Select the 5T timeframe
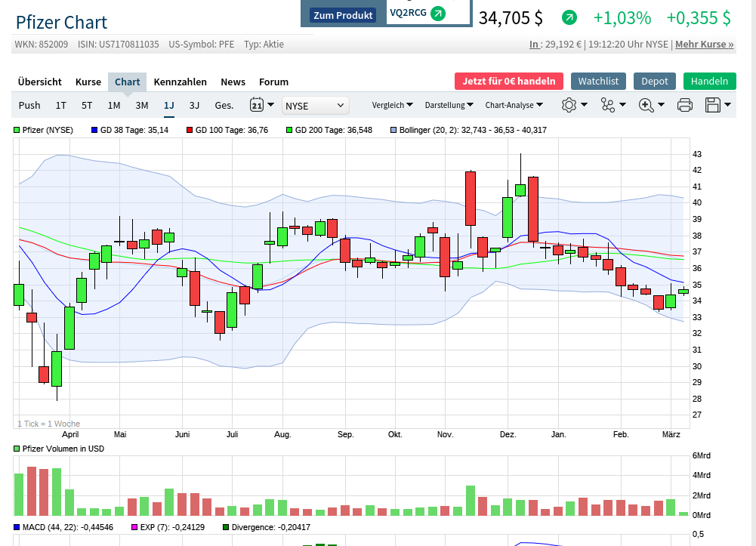The height and width of the screenshot is (546, 756). 87,105
